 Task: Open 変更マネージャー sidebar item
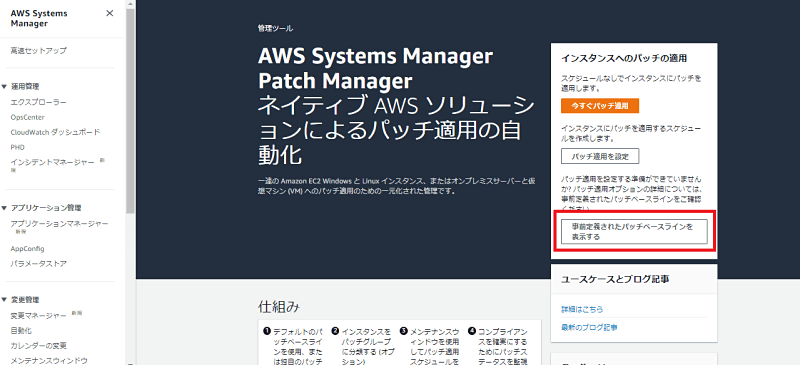click(38, 315)
